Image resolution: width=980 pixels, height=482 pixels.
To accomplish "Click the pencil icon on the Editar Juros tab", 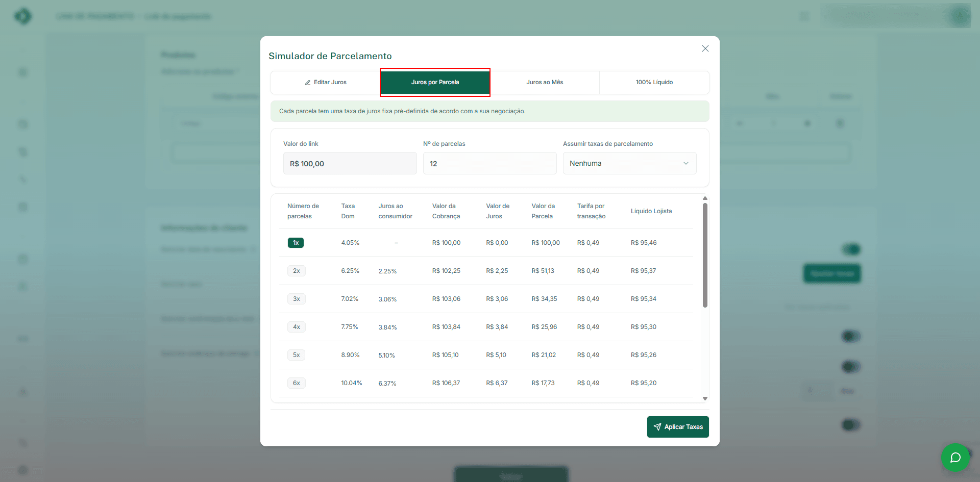I will [x=308, y=82].
